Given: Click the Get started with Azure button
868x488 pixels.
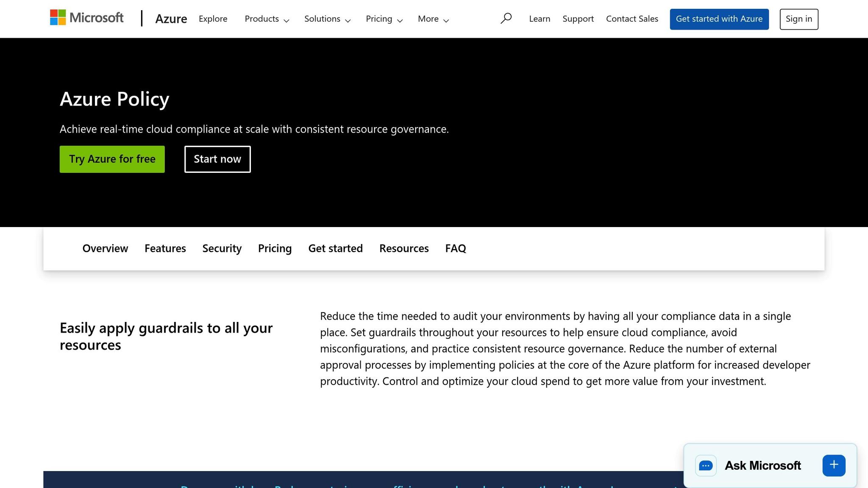Looking at the screenshot, I should click(719, 19).
